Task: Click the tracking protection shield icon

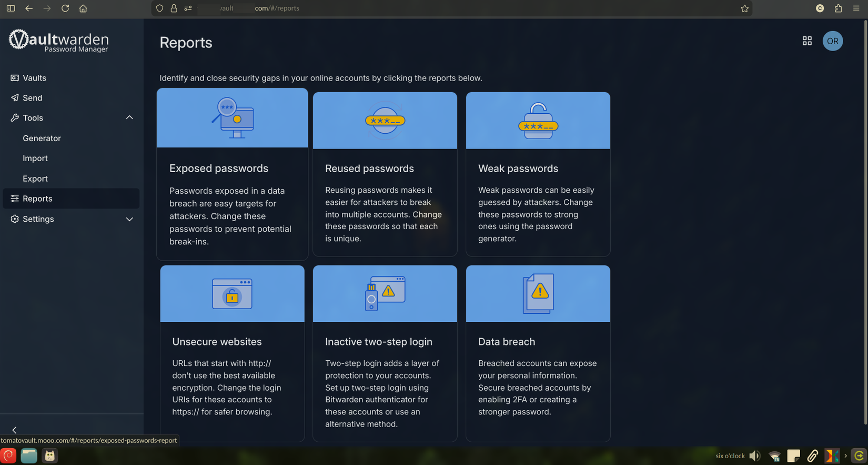Action: click(160, 8)
